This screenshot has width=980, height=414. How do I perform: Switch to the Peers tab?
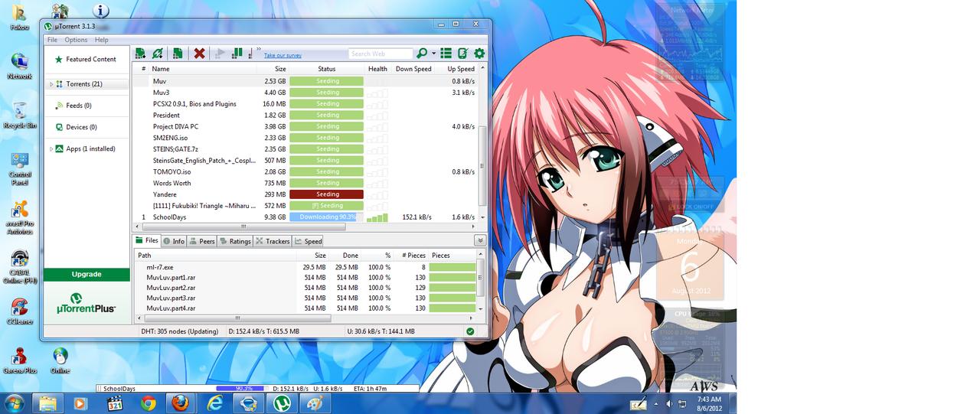click(x=202, y=241)
